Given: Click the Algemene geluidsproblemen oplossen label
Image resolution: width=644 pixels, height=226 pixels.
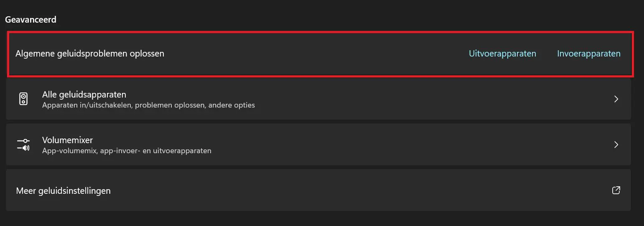Looking at the screenshot, I should 90,54.
